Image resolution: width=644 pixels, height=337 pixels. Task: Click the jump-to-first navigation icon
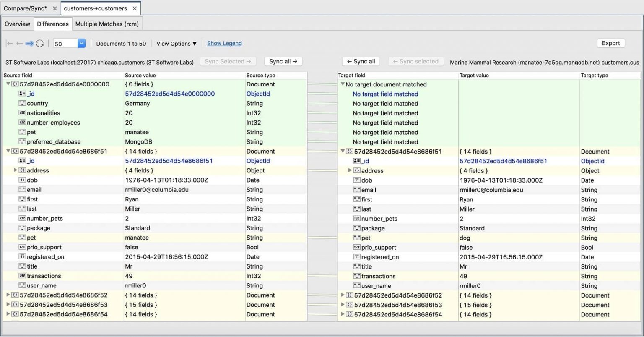pyautogui.click(x=10, y=43)
